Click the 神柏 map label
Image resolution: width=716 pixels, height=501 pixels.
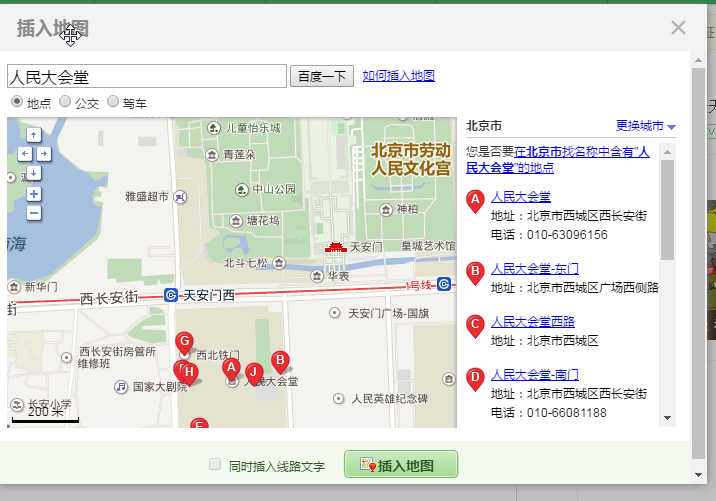tap(407, 209)
